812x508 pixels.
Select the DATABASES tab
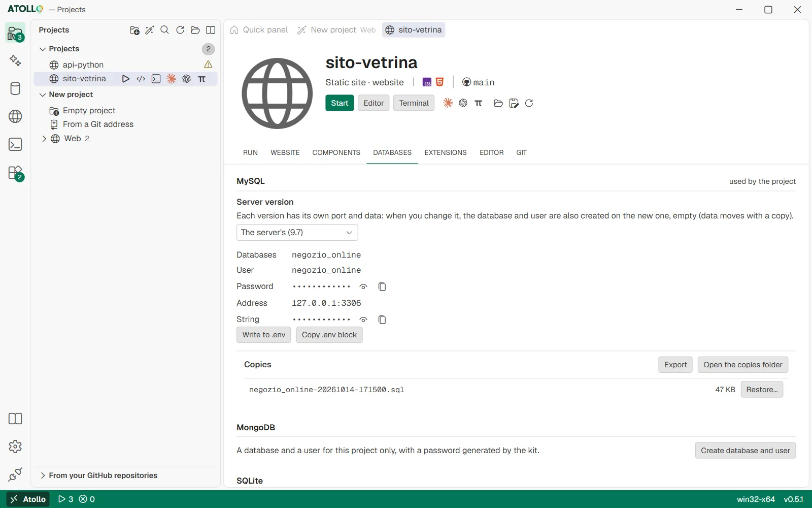coord(392,152)
